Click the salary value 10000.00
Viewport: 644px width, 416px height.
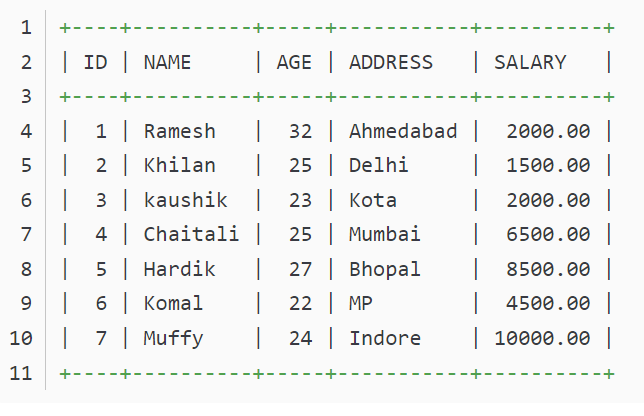tap(542, 338)
